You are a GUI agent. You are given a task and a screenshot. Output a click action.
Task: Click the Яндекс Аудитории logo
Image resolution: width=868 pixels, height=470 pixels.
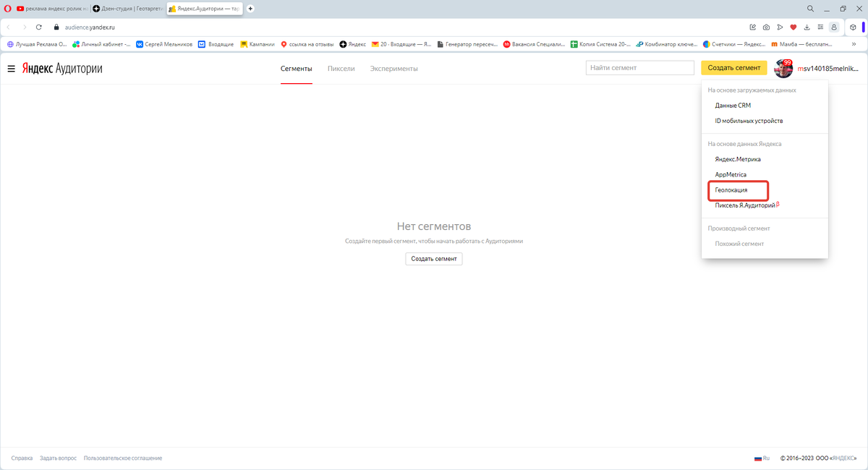[62, 69]
